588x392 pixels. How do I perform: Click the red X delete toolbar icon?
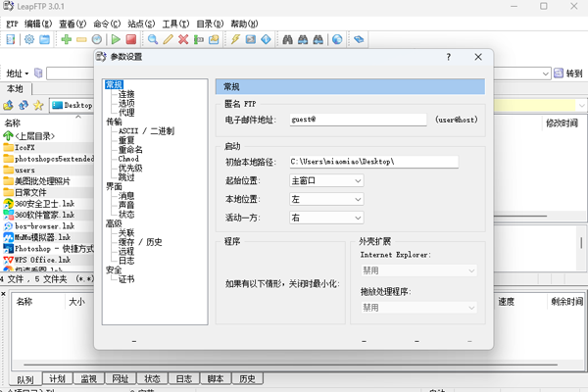(x=183, y=39)
